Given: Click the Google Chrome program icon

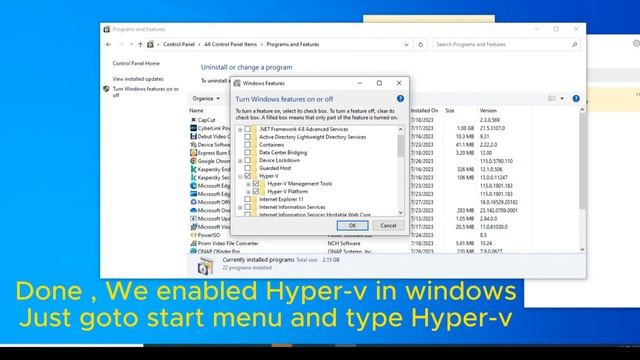Looking at the screenshot, I should point(193,161).
